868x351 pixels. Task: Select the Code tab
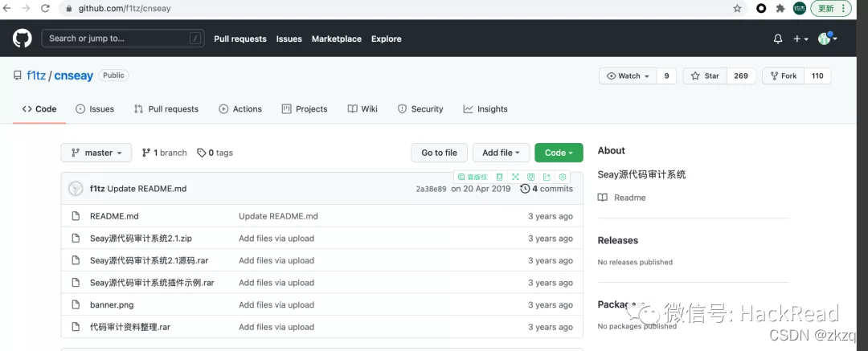(39, 109)
